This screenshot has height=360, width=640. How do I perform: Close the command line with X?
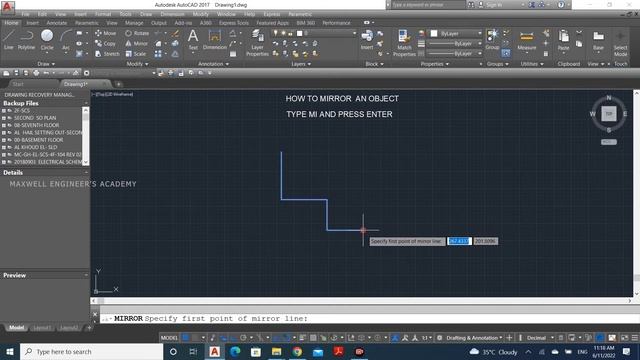coord(95,314)
